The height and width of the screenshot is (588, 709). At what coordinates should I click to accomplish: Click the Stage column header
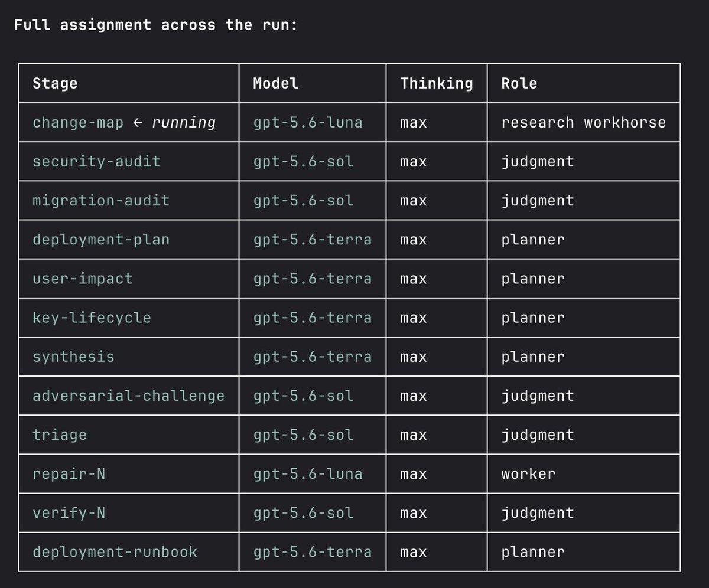coord(55,83)
